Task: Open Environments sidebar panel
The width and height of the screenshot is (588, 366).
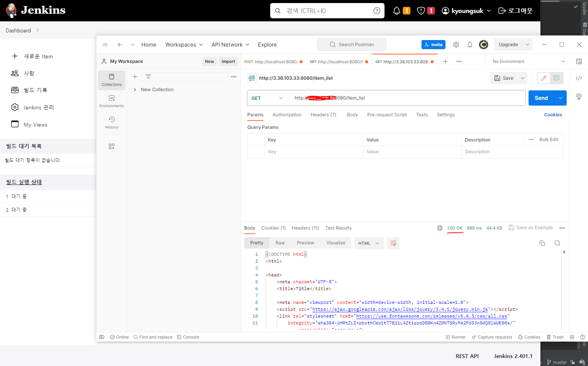Action: click(x=112, y=101)
